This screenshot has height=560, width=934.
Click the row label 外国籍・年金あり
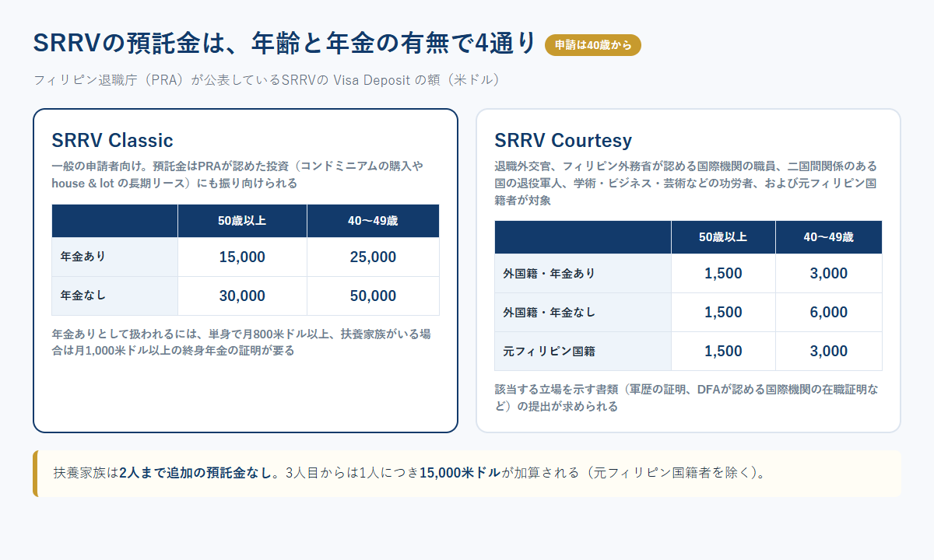point(583,273)
